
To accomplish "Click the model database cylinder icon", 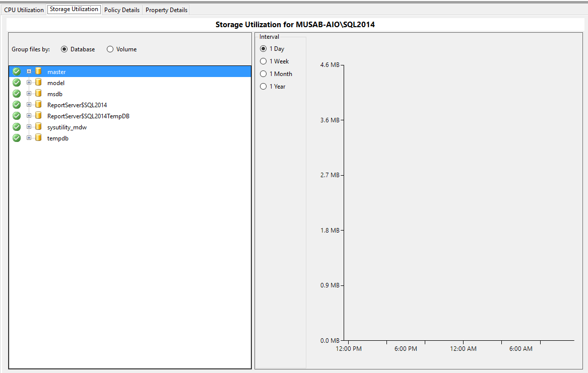I will 38,82.
